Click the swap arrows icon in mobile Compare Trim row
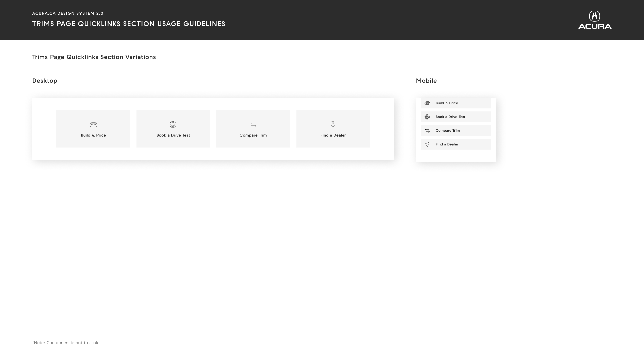The image size is (644, 362). pos(427,131)
